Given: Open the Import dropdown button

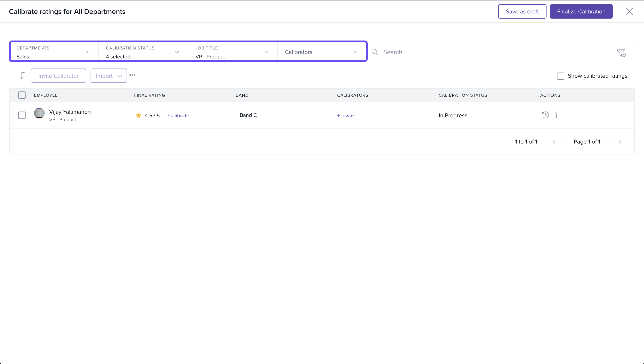Looking at the screenshot, I should (108, 76).
